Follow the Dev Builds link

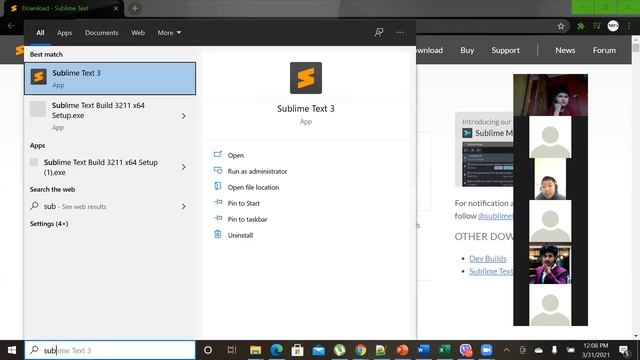488,258
